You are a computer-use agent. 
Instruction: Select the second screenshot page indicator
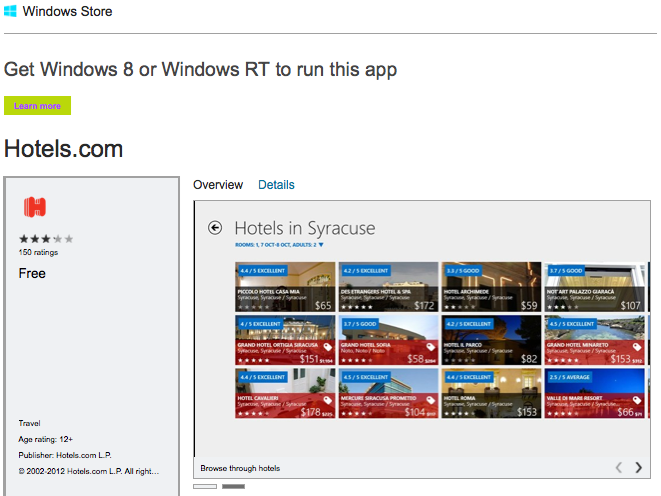234,486
